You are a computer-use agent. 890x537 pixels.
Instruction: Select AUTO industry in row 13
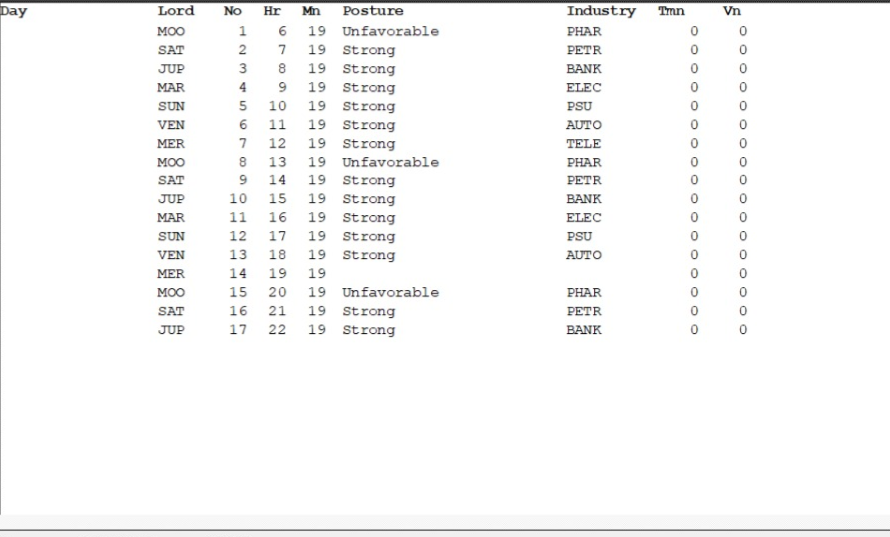[583, 255]
